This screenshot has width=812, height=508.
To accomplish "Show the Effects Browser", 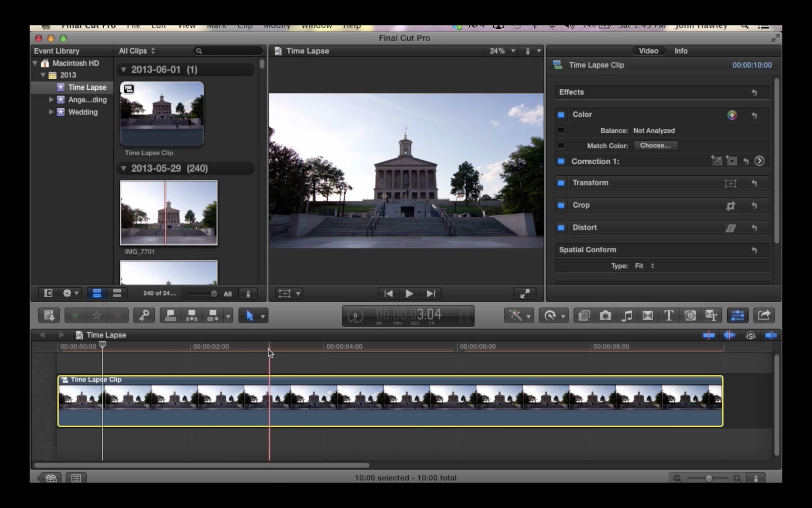I will (x=584, y=316).
